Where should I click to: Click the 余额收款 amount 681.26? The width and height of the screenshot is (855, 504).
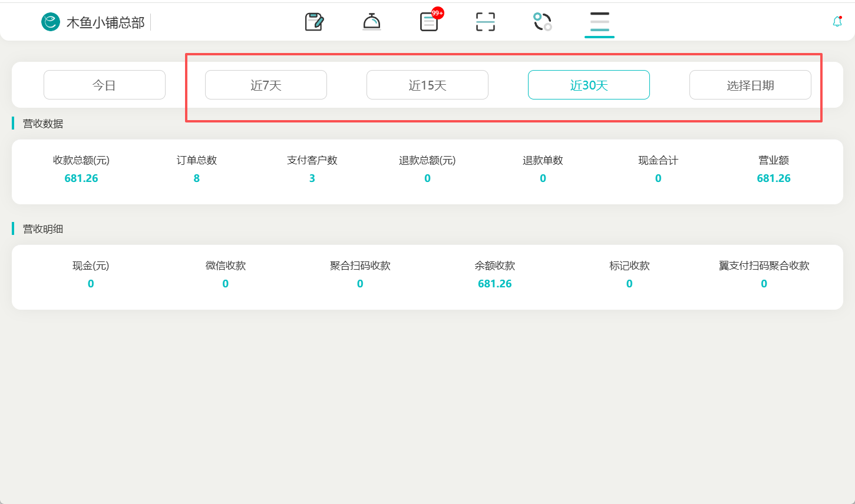pyautogui.click(x=495, y=284)
